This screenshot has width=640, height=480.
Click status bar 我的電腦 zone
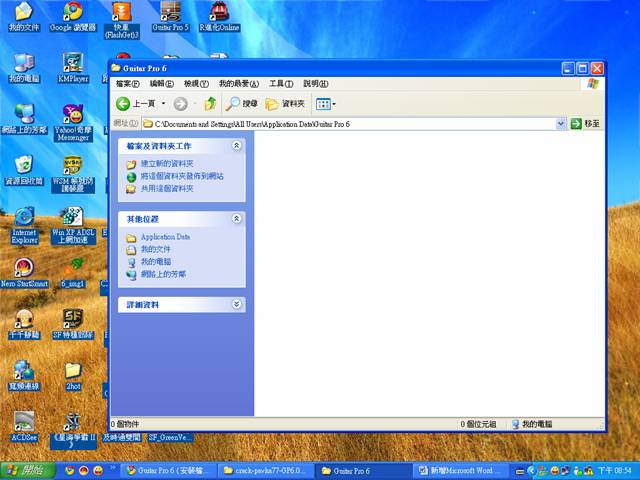532,424
